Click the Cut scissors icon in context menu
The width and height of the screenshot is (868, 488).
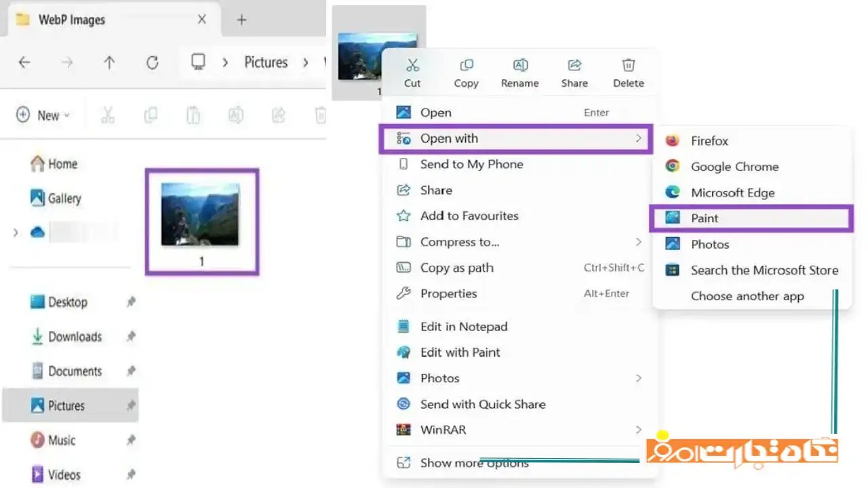[x=412, y=66]
